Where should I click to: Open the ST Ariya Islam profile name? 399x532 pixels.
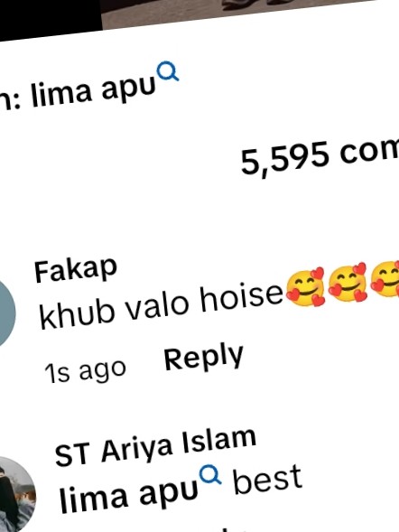tap(155, 446)
